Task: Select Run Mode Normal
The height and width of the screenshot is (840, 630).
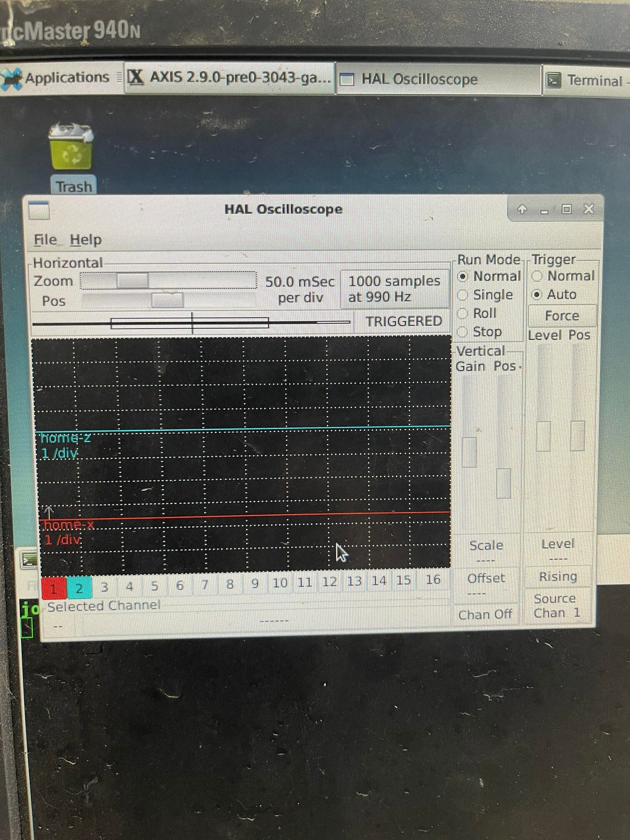Action: click(490, 276)
